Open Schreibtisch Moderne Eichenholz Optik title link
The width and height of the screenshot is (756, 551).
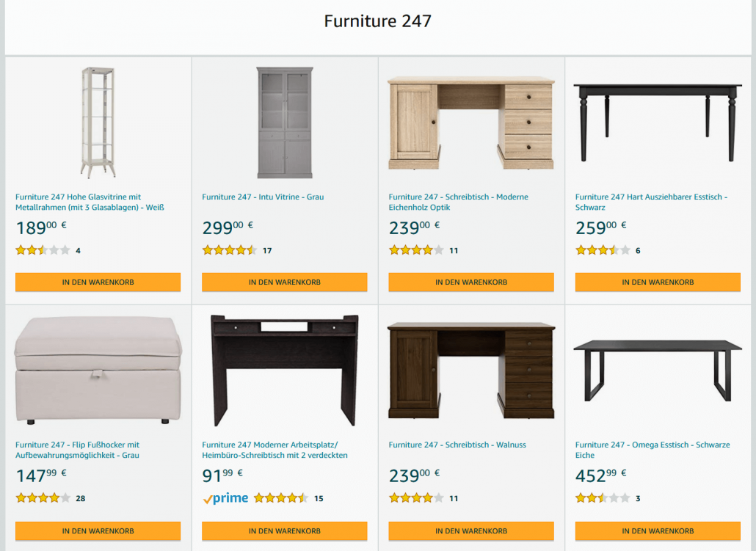[458, 202]
